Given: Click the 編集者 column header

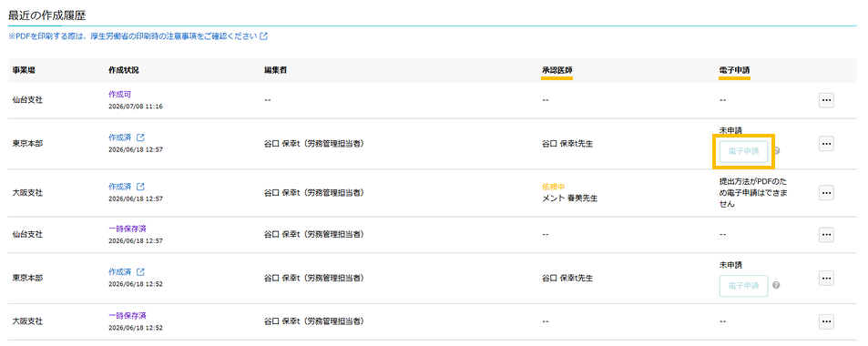Looking at the screenshot, I should (x=276, y=70).
